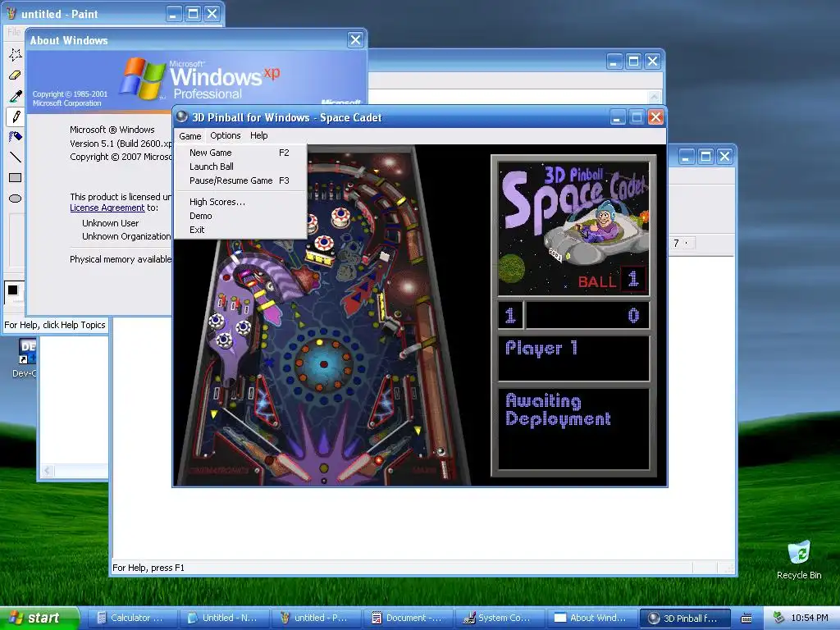Choose the Ellipse tool in Paint
840x630 pixels.
pos(16,198)
